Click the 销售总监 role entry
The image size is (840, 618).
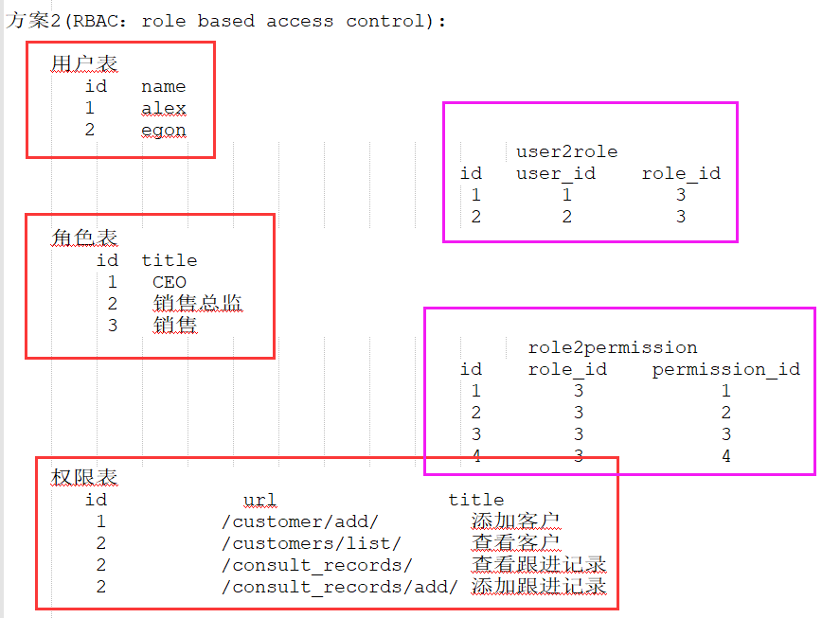click(197, 303)
